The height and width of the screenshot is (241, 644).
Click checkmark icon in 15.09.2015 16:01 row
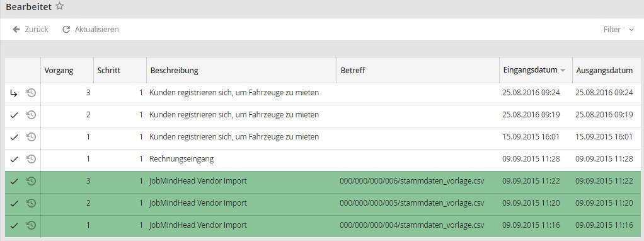(x=14, y=138)
